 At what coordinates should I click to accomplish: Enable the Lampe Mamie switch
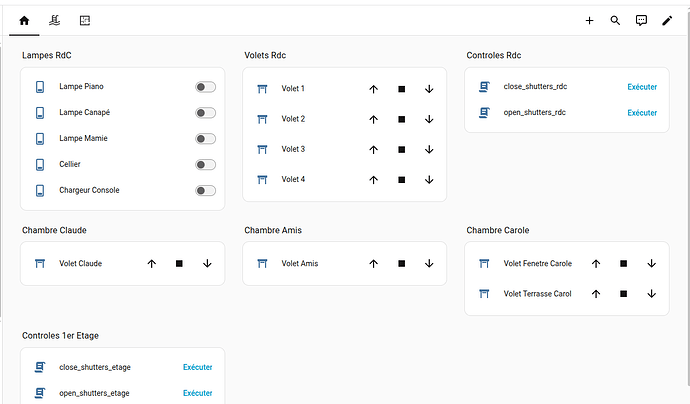[x=206, y=139]
